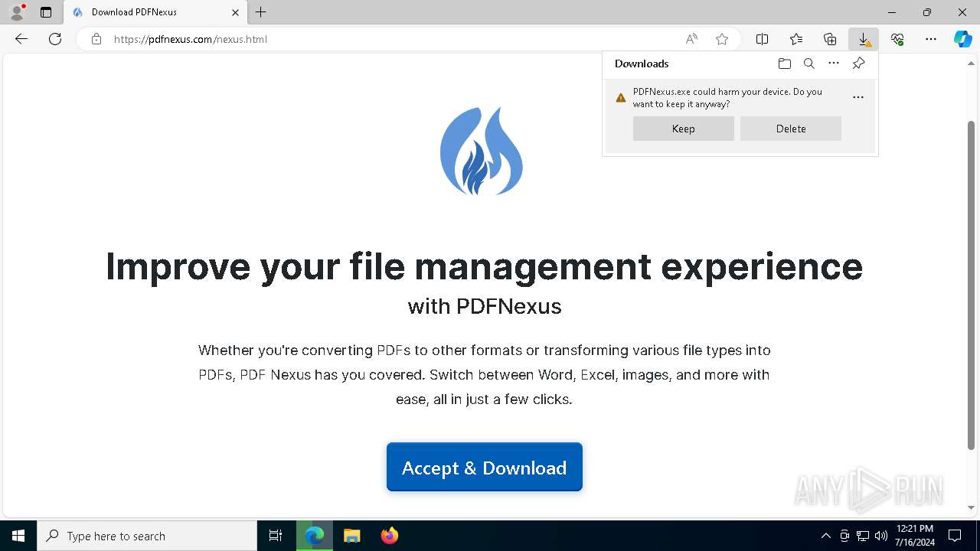Screen dimensions: 980x551
Task: Click the PDFNexus flame logo
Action: tap(482, 151)
